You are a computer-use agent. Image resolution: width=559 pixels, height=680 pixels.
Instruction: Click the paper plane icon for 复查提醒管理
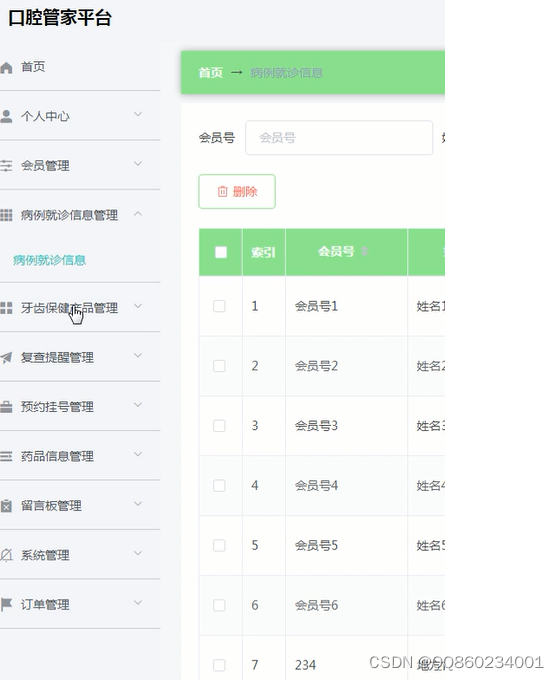click(x=6, y=358)
